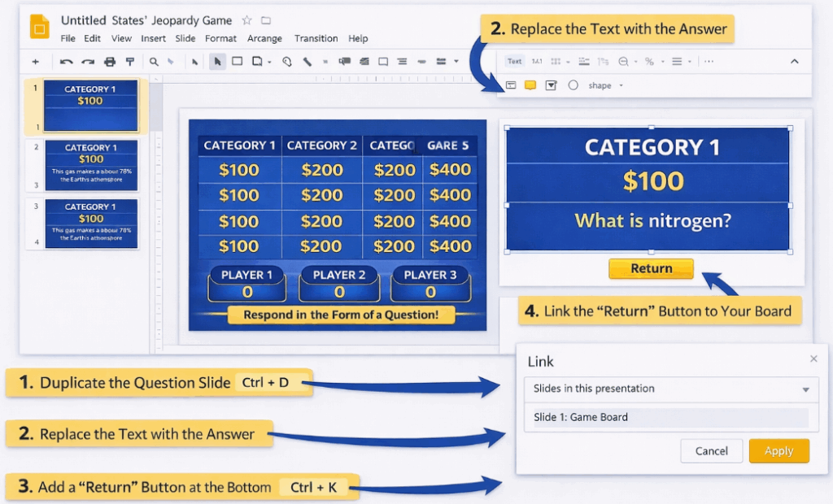Activate the zoom tool
Viewport: 833px width, 504px height.
153,61
